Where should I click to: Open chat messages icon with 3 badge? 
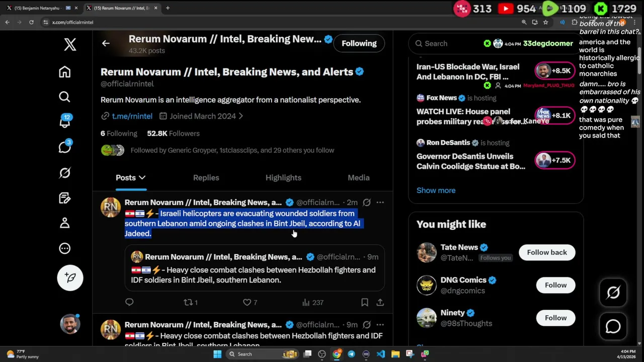tap(65, 147)
